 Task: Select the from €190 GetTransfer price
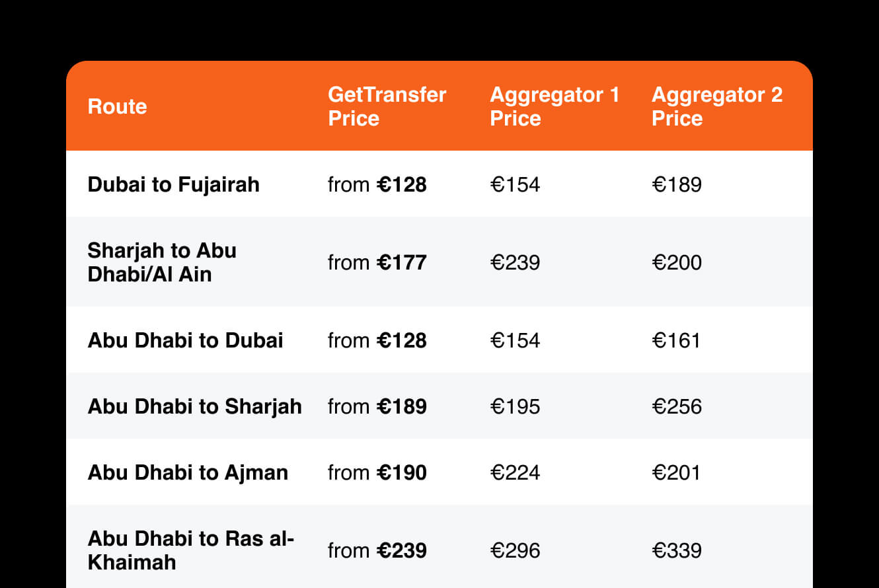(377, 472)
